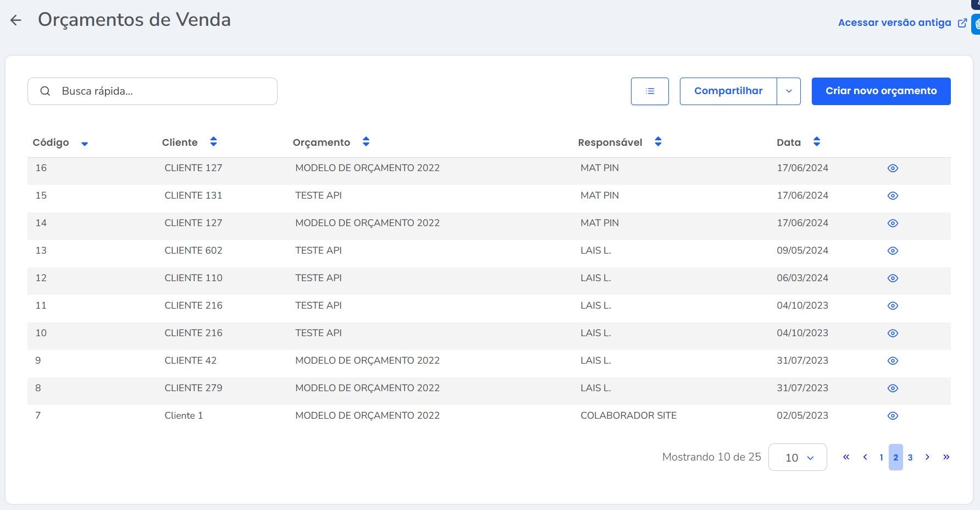
Task: Switch to page 1 of results
Action: click(x=881, y=458)
